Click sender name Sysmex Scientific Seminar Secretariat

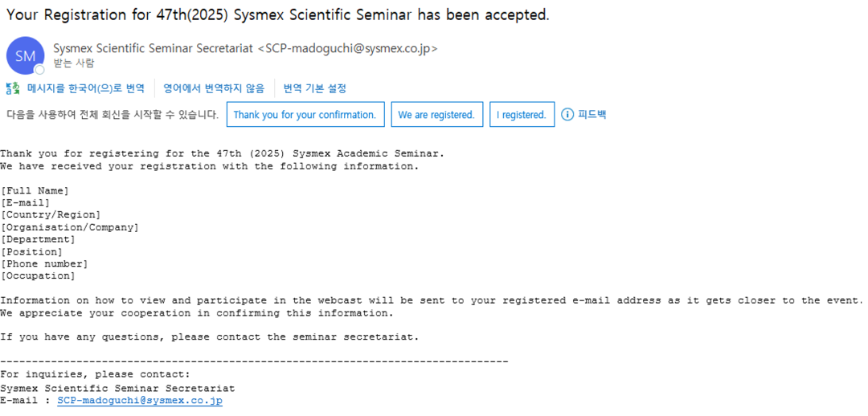(154, 48)
